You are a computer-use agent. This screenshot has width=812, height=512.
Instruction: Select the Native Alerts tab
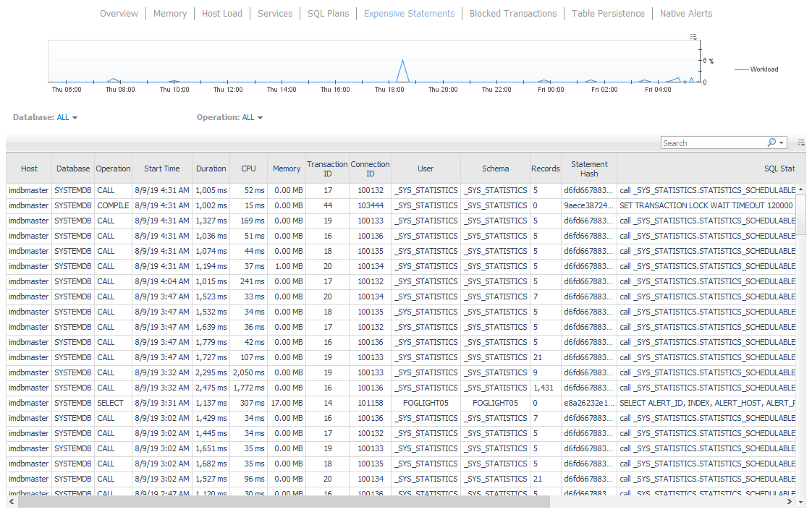pyautogui.click(x=685, y=13)
